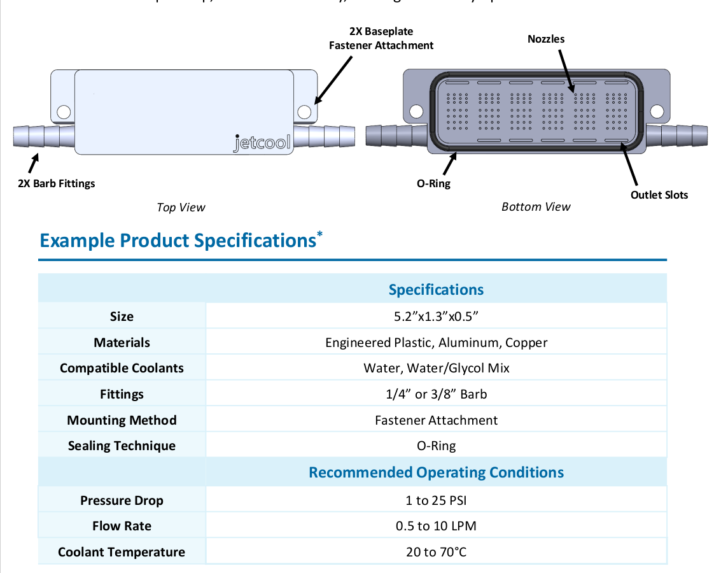Click the 'Bottom View' caption
The height and width of the screenshot is (573, 728).
click(536, 207)
